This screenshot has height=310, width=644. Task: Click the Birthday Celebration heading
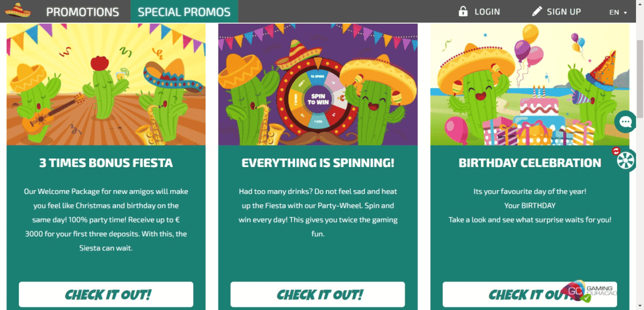(x=530, y=163)
